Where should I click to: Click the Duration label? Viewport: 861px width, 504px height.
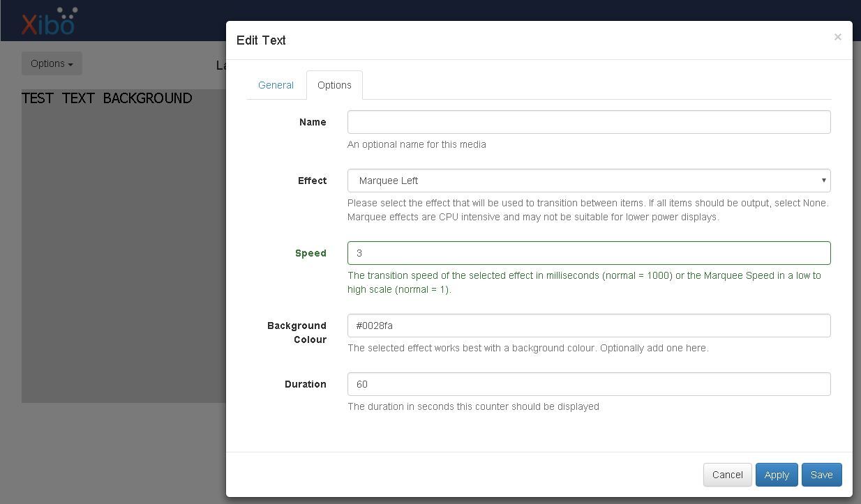coord(305,384)
